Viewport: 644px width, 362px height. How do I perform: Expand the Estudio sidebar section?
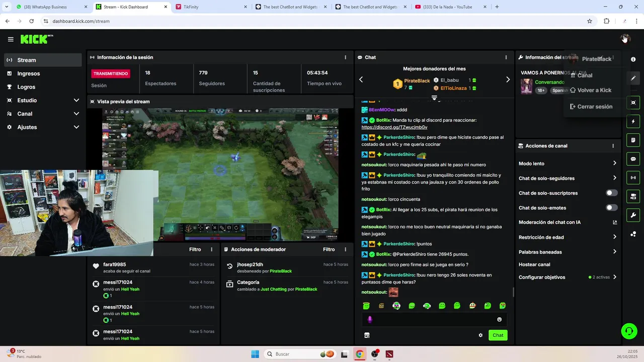click(43, 100)
